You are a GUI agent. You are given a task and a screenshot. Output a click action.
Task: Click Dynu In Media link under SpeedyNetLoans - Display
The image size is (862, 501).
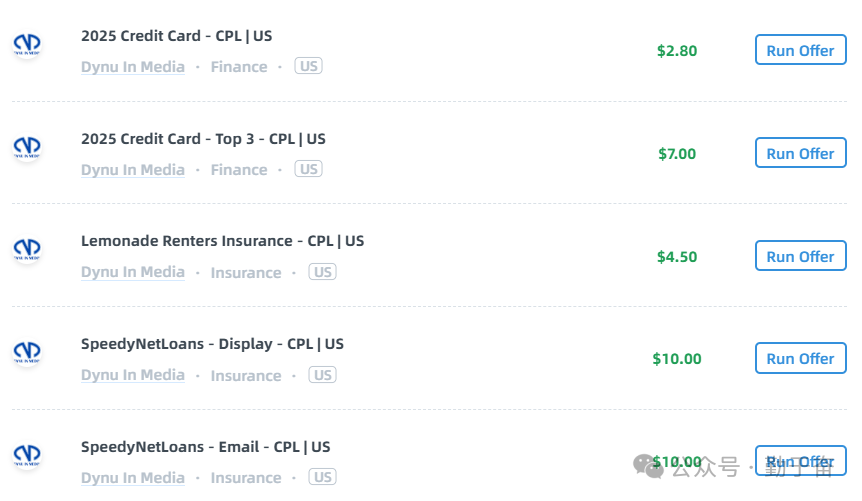click(x=133, y=375)
